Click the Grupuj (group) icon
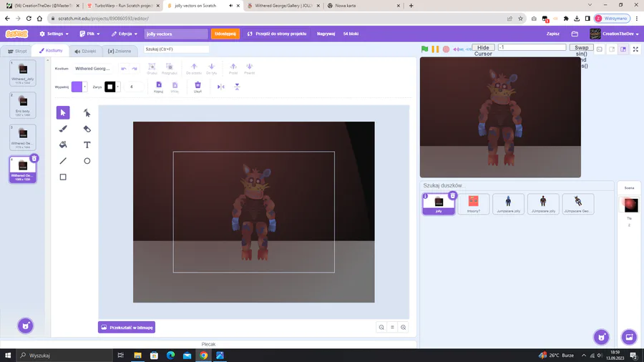The height and width of the screenshot is (362, 644). [152, 69]
